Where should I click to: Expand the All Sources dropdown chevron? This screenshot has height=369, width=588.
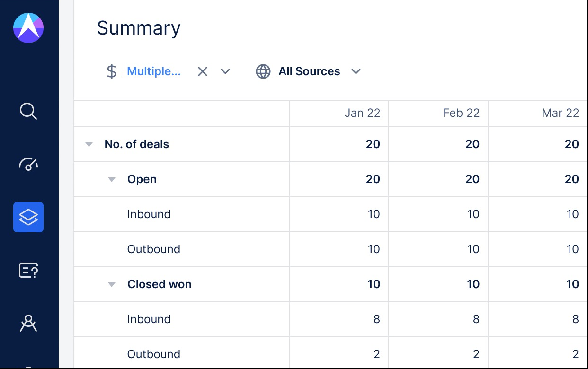click(x=356, y=71)
